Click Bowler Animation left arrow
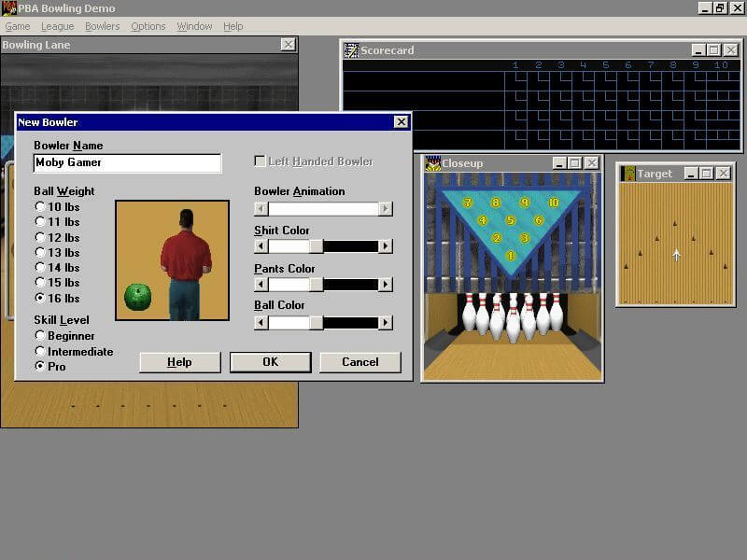The image size is (747, 560). coord(261,208)
